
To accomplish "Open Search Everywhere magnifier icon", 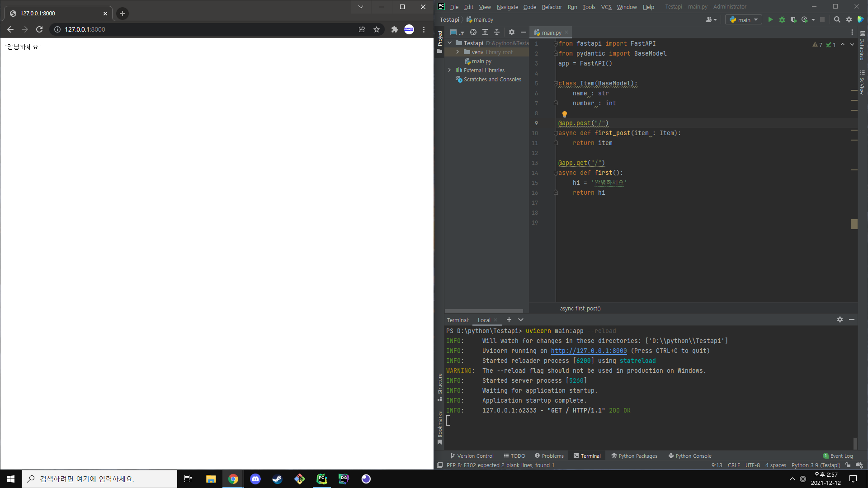I will pos(837,19).
